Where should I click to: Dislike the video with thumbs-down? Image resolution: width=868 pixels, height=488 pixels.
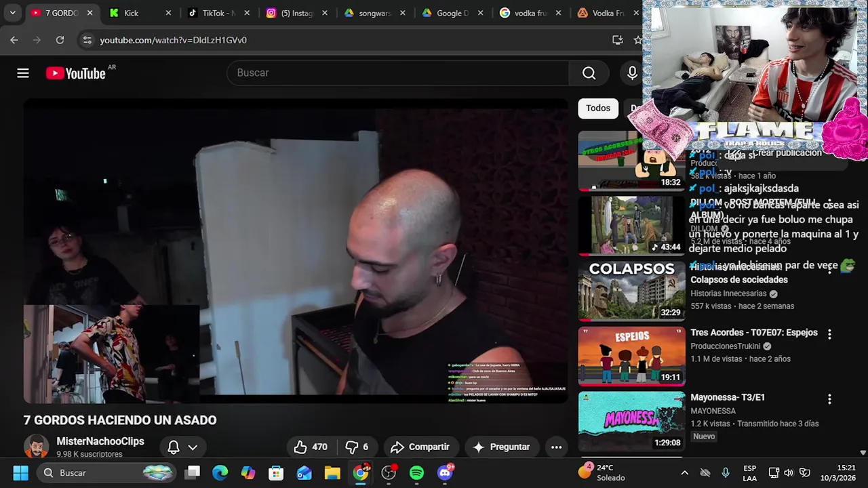[357, 447]
